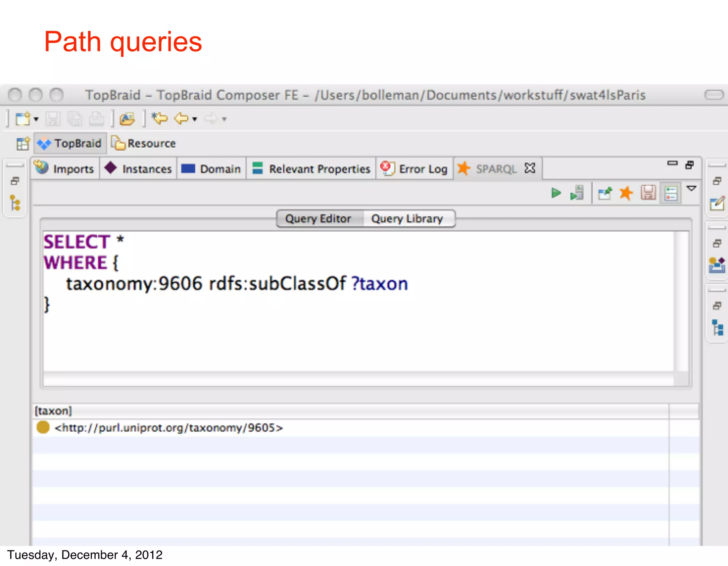Click the last edit location arrow icon

pos(159,118)
